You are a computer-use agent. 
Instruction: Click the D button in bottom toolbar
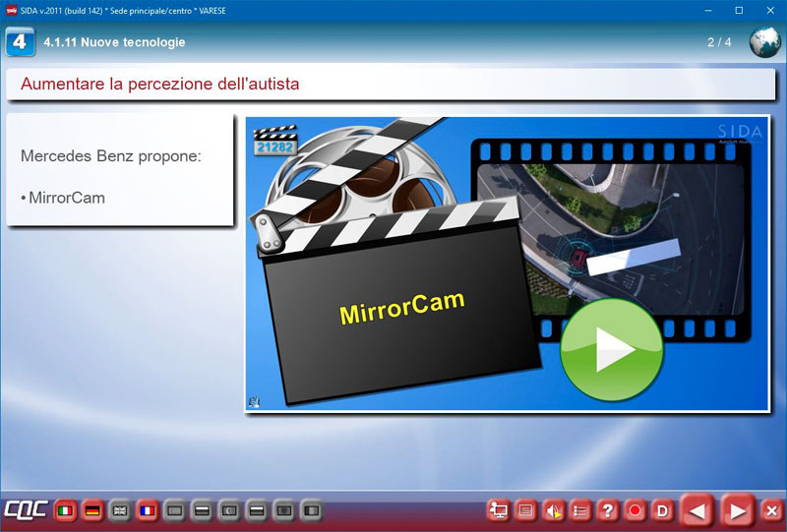coord(662,510)
